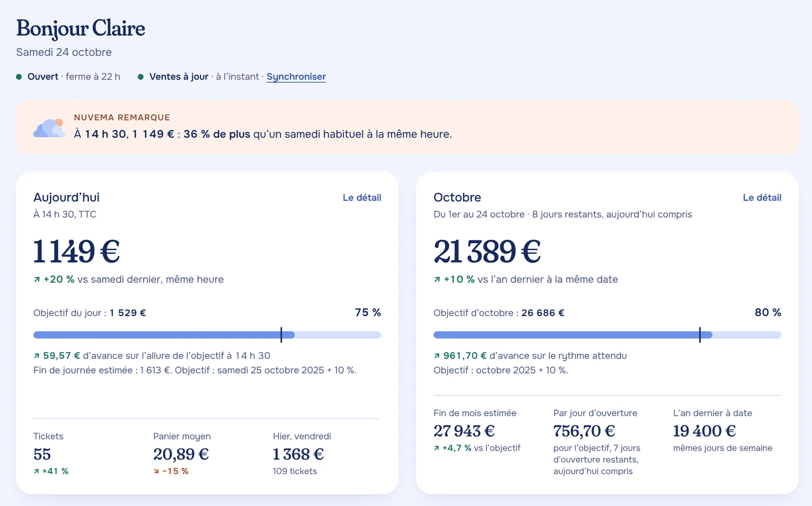
Task: Click the down arrow next to −15 %
Action: tap(156, 471)
